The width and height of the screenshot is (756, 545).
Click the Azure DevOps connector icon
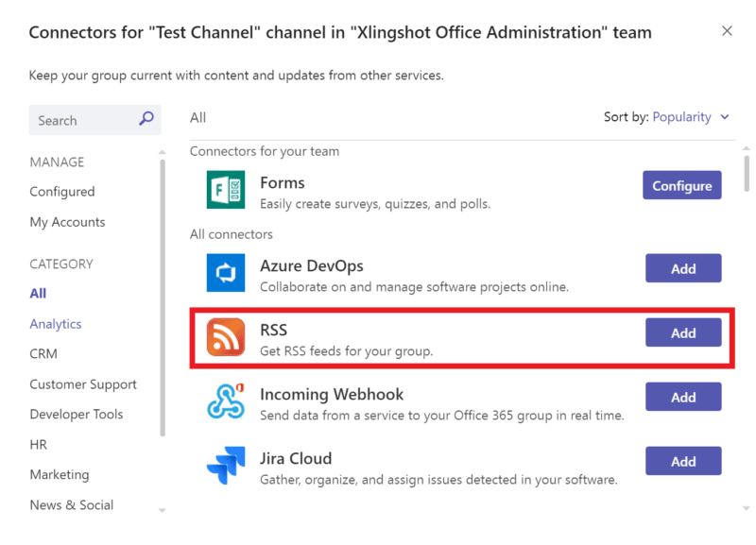coord(225,273)
